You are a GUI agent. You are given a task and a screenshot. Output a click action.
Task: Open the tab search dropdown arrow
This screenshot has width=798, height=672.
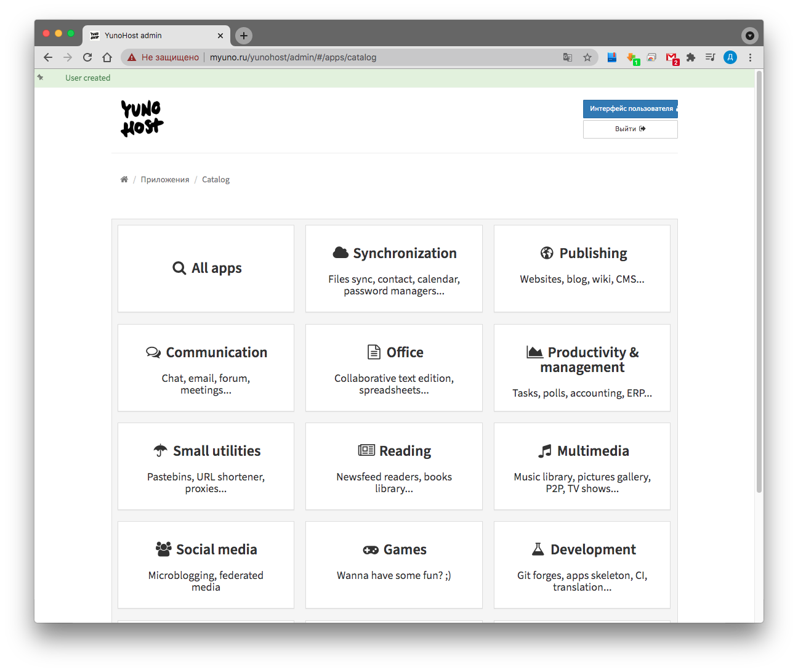(x=749, y=36)
